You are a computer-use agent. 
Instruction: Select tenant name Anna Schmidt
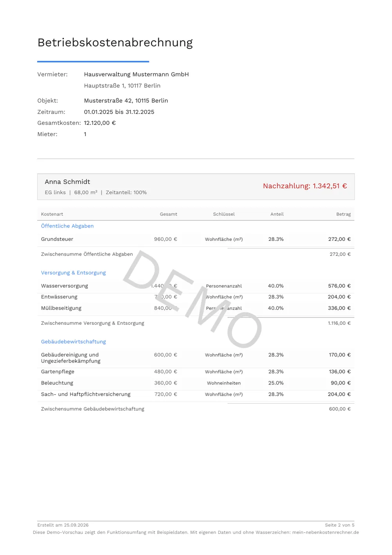click(67, 182)
